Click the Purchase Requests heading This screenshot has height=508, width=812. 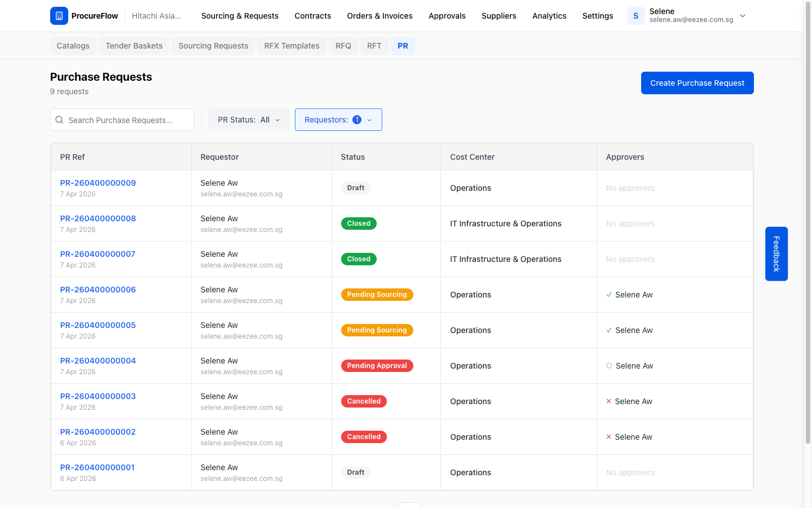click(x=101, y=77)
